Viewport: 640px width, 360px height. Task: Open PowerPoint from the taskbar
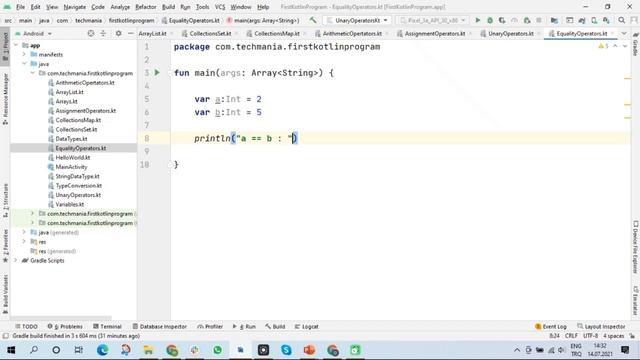(309, 350)
